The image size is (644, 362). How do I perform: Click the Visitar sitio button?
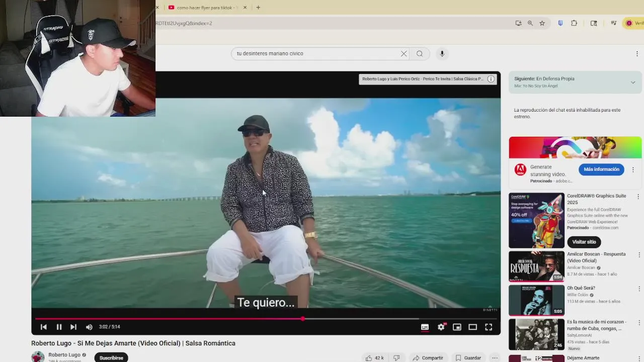(x=584, y=242)
